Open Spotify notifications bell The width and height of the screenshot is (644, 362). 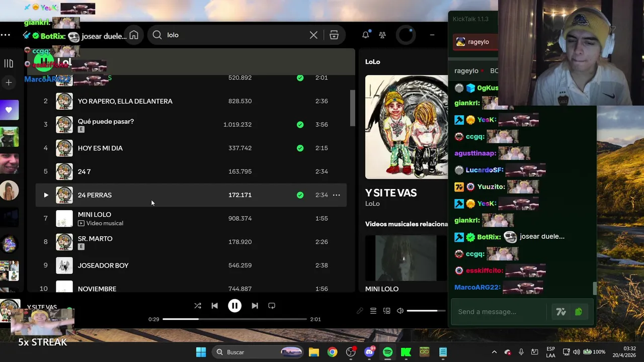pyautogui.click(x=366, y=35)
